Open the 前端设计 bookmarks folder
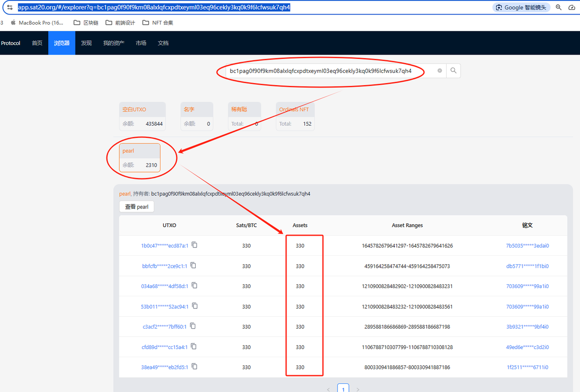The image size is (580, 392). pos(120,23)
